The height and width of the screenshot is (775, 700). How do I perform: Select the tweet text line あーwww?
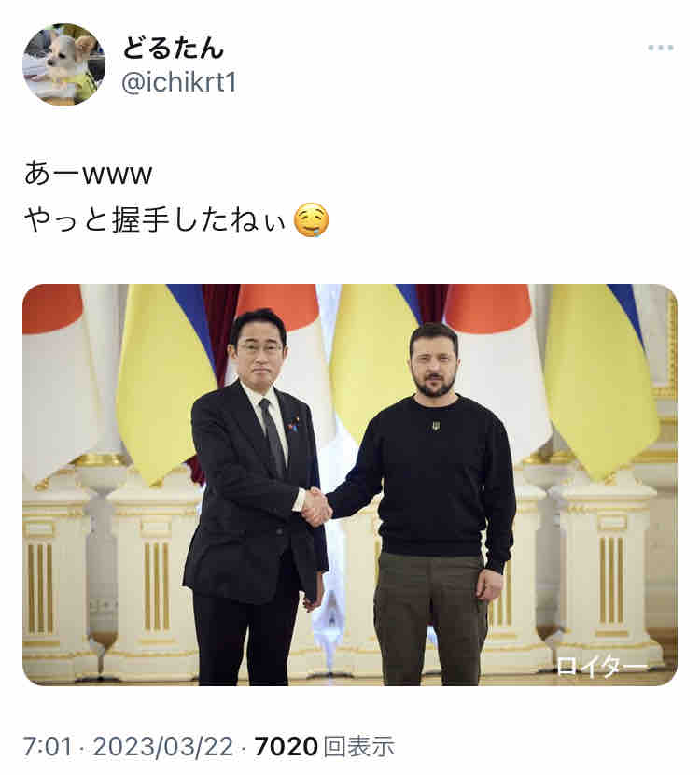tap(88, 174)
